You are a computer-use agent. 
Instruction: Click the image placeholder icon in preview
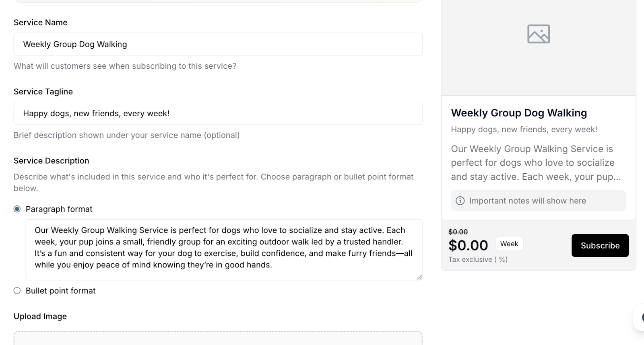(538, 34)
